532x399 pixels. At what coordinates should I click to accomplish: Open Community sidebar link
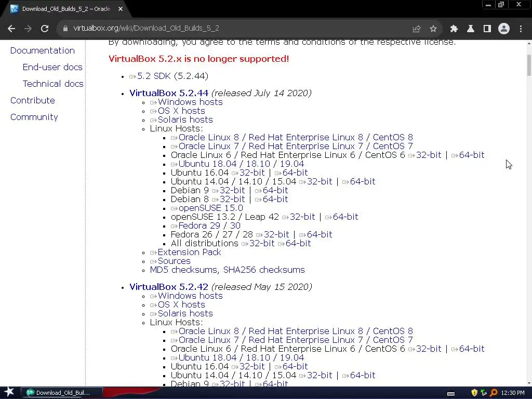(x=34, y=117)
